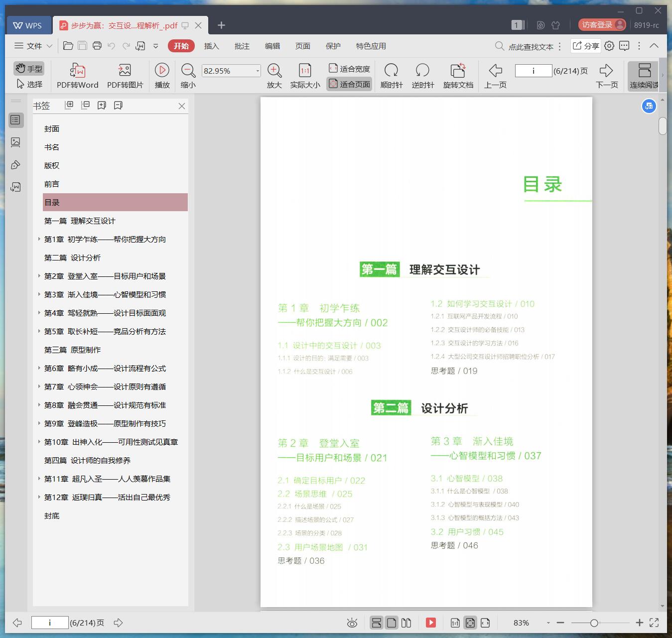Show thumbnails panel in sidebar
This screenshot has width=672, height=638.
tap(15, 142)
